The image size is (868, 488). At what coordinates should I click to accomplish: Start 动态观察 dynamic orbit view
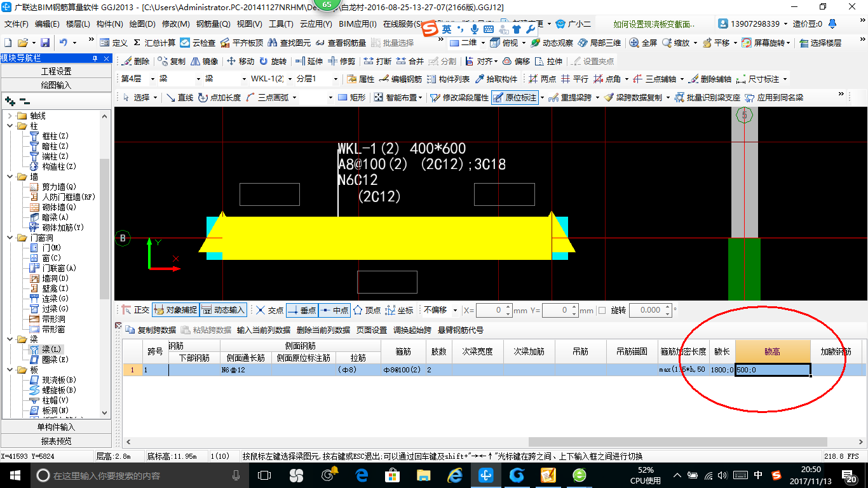(x=552, y=43)
